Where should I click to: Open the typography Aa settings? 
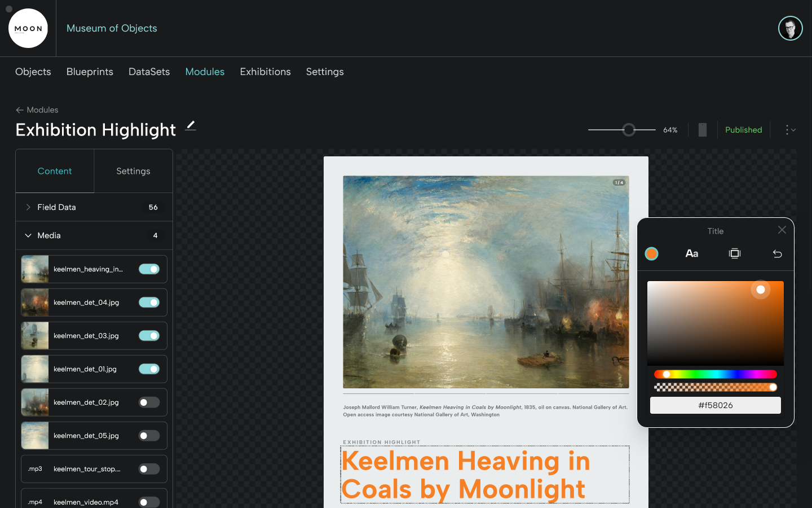[x=692, y=253]
